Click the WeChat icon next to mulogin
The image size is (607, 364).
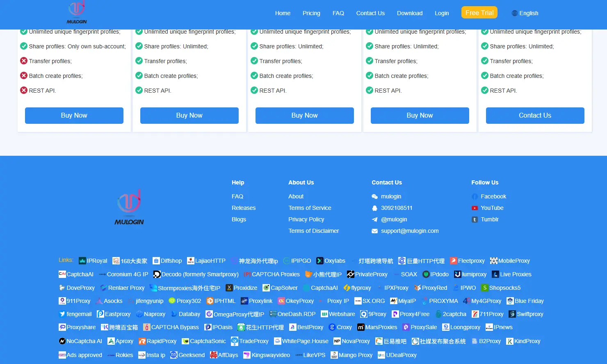pyautogui.click(x=374, y=197)
